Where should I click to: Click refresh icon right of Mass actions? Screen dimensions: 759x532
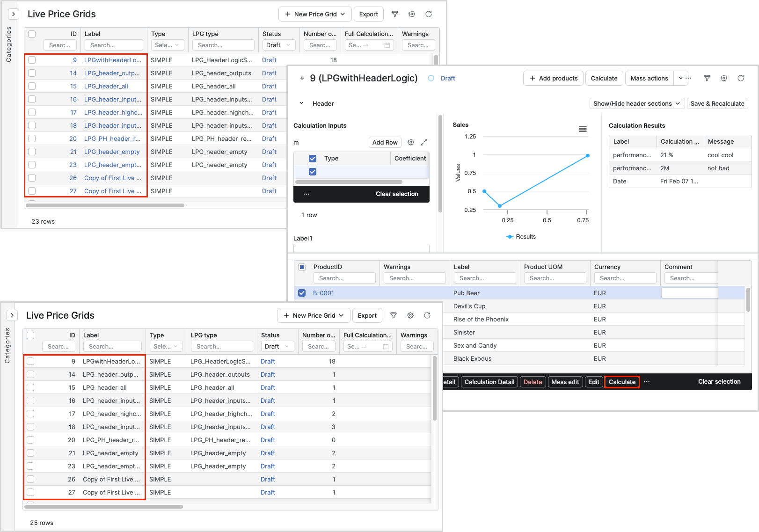click(x=740, y=78)
